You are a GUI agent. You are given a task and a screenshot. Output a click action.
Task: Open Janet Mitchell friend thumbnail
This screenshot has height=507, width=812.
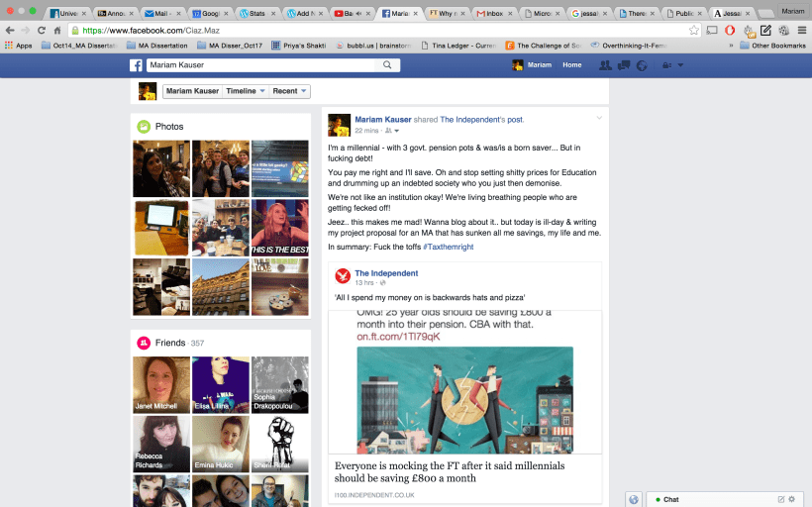161,385
